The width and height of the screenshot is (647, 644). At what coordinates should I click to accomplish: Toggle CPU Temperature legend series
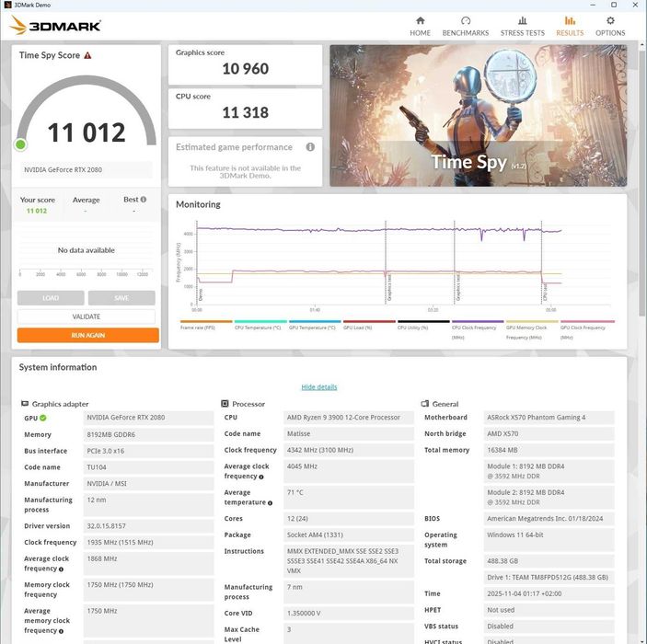tap(260, 325)
